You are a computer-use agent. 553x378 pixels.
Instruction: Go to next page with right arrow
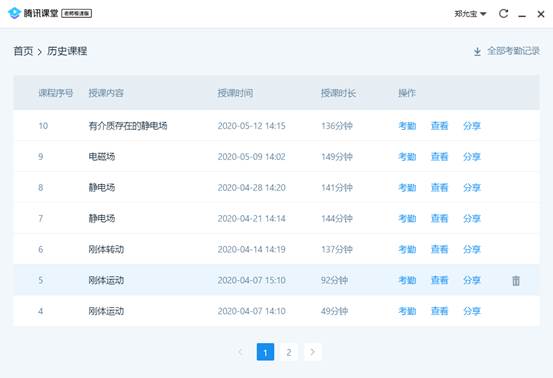312,352
